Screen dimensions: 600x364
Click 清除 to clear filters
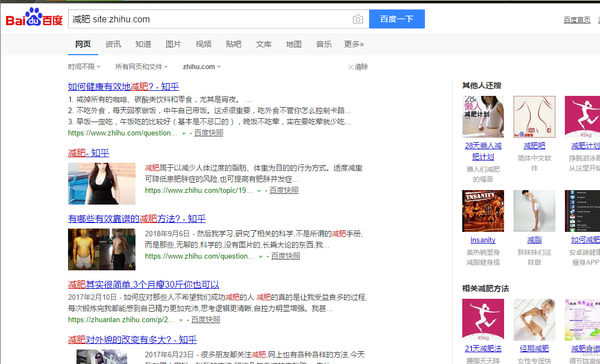(x=358, y=67)
